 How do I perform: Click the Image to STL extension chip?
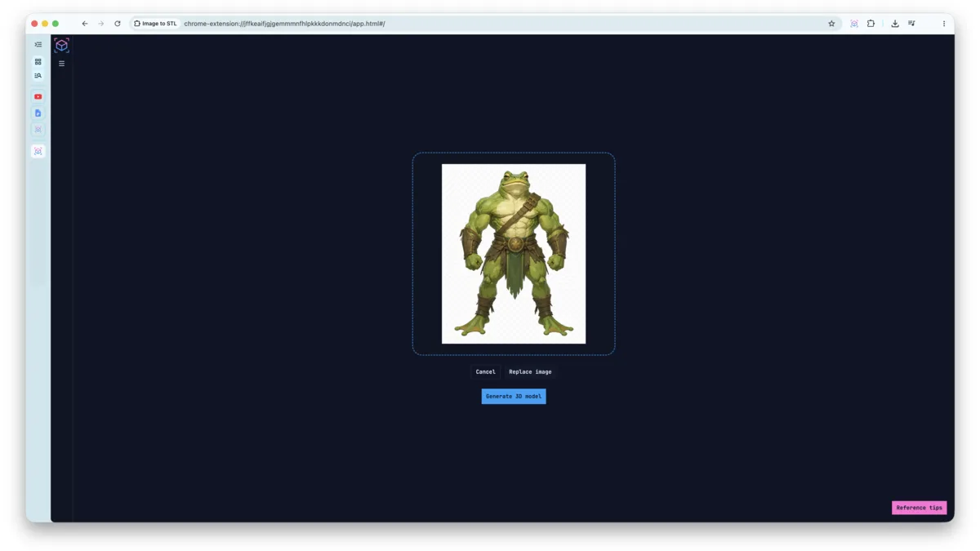tap(155, 24)
